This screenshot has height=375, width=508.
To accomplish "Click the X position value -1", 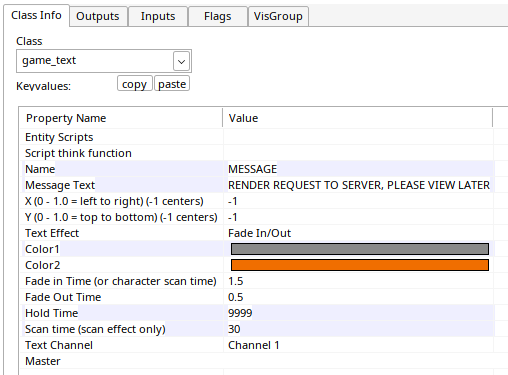I will tap(233, 201).
